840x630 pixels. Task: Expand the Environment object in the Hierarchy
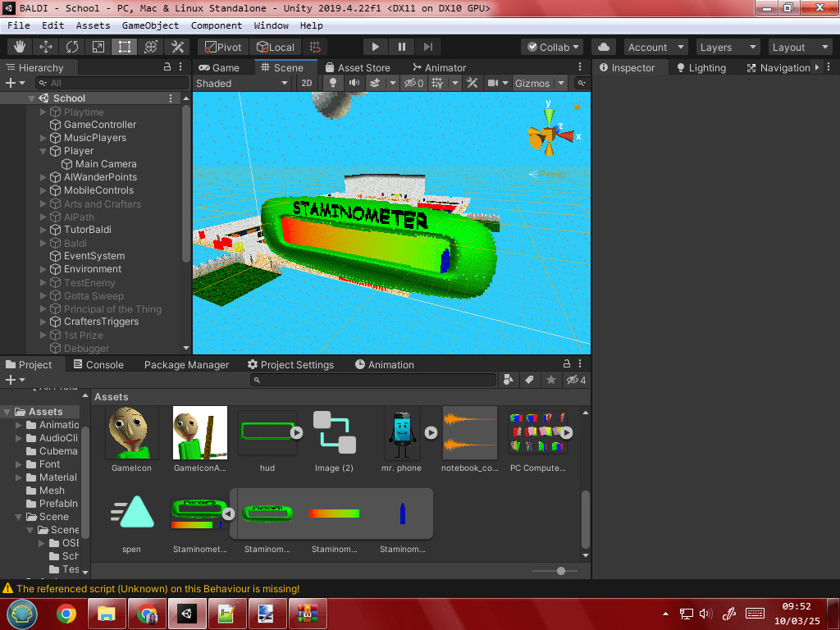(42, 269)
